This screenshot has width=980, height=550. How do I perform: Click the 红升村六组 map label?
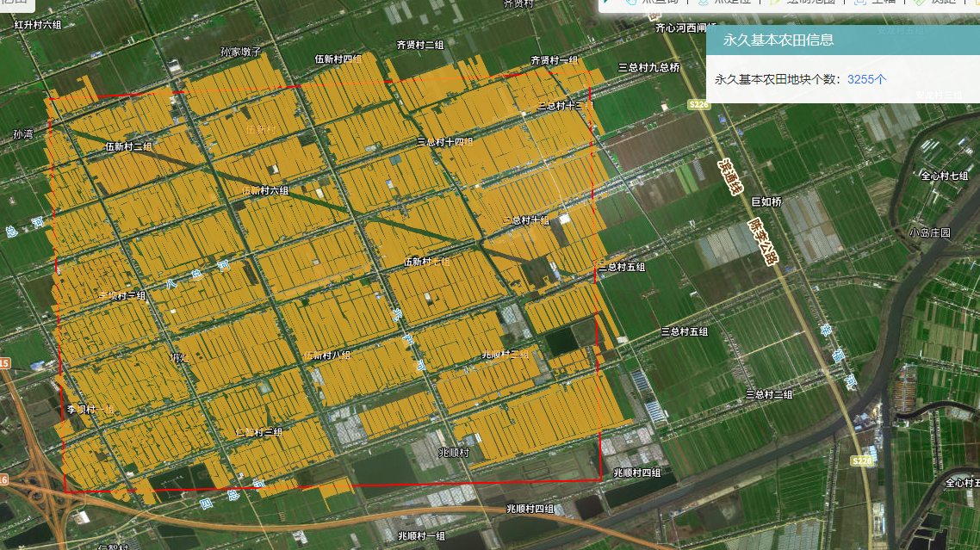click(38, 25)
